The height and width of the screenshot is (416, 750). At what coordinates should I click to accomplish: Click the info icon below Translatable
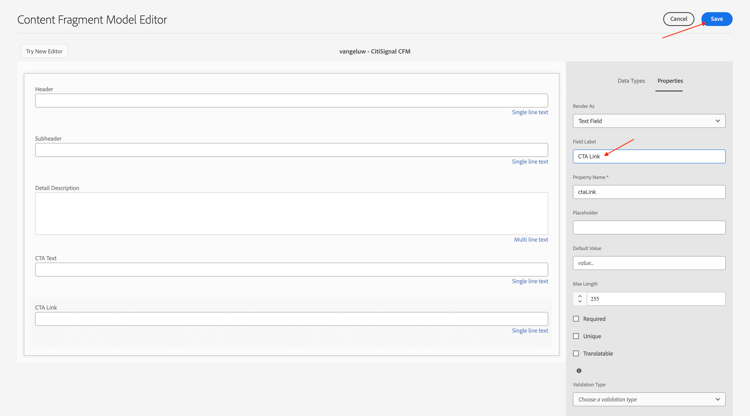[x=579, y=371]
